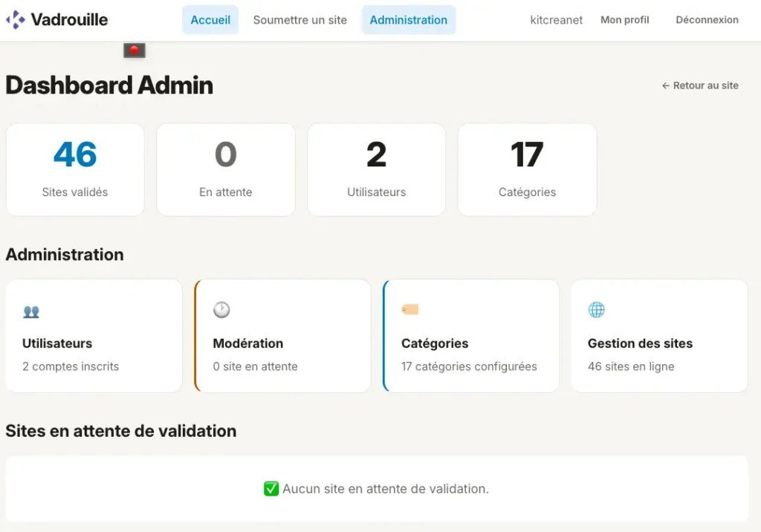Go to Soumettre un site
The height and width of the screenshot is (532, 761).
click(x=300, y=20)
